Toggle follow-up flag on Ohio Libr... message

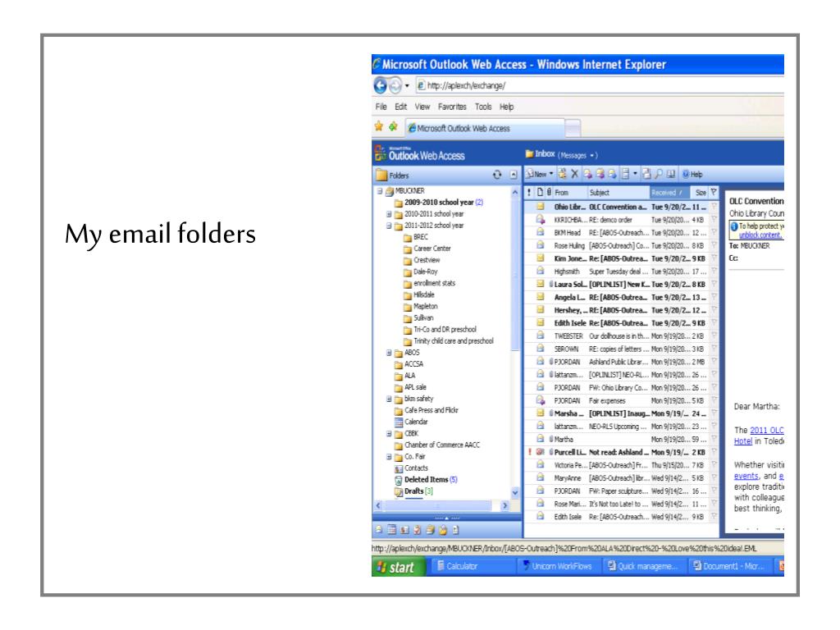point(714,207)
